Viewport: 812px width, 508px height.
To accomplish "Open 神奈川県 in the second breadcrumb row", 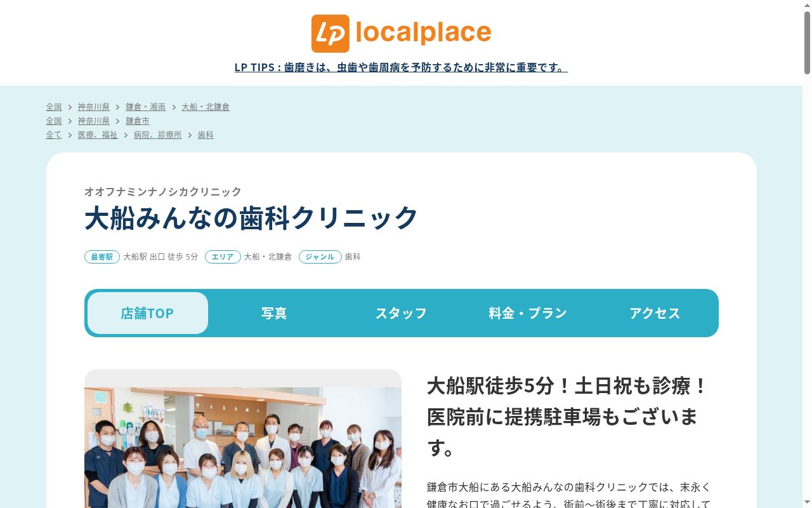I will point(94,121).
